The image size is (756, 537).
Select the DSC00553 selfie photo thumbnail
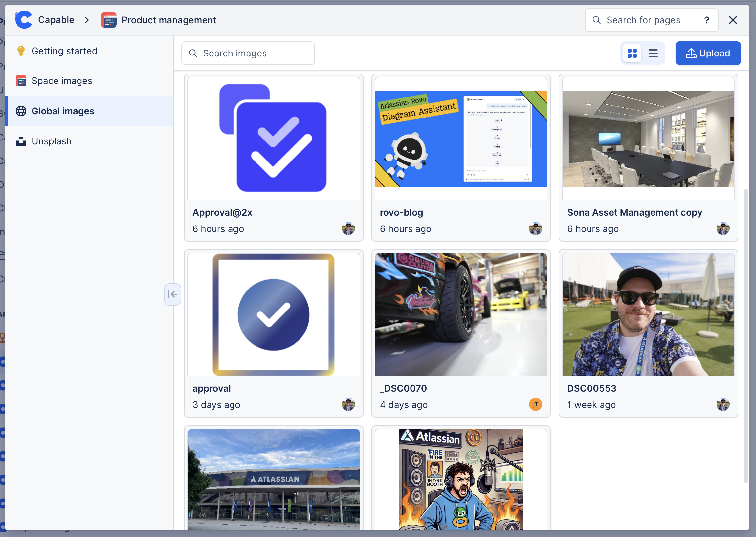[x=648, y=314]
